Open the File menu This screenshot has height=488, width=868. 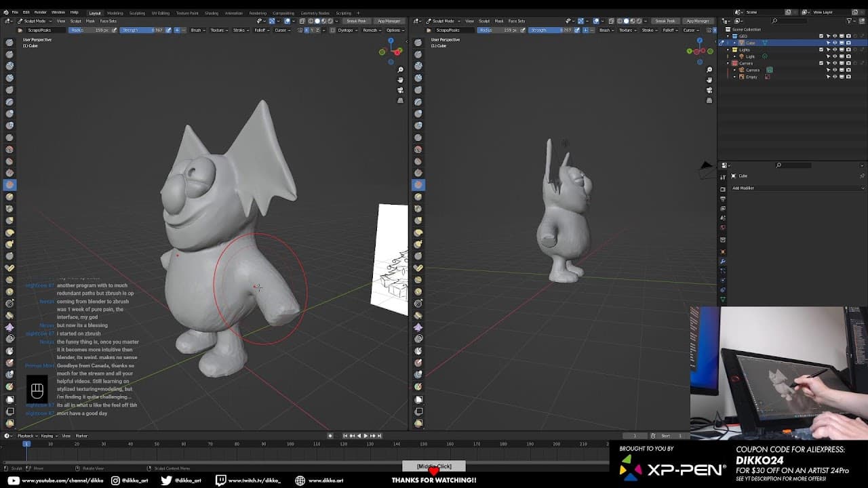pyautogui.click(x=15, y=12)
